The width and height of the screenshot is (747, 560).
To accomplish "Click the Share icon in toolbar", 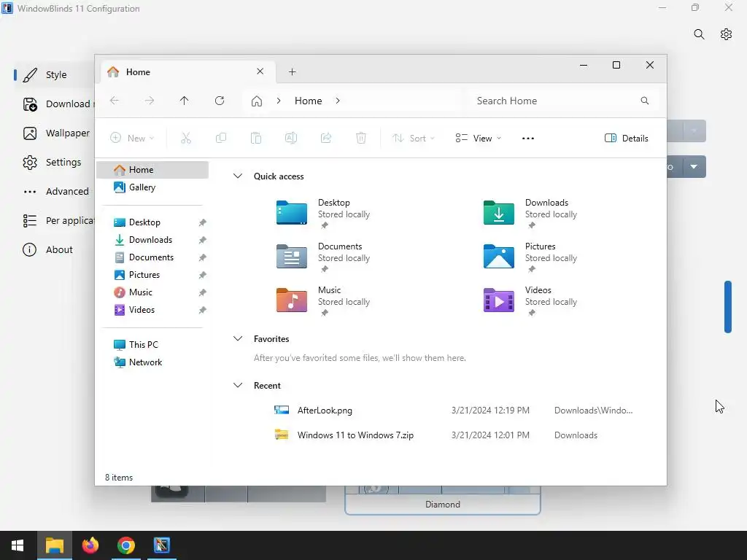I will (x=326, y=138).
